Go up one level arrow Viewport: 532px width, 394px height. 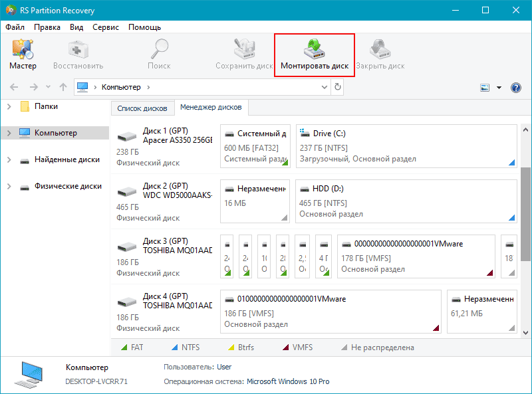(63, 87)
